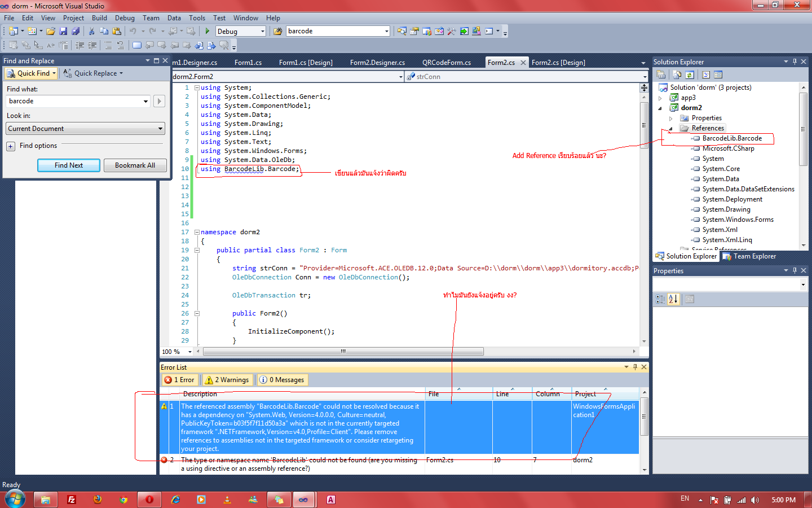Click the Add New Item toolbar icon
This screenshot has width=812, height=508.
(32, 31)
